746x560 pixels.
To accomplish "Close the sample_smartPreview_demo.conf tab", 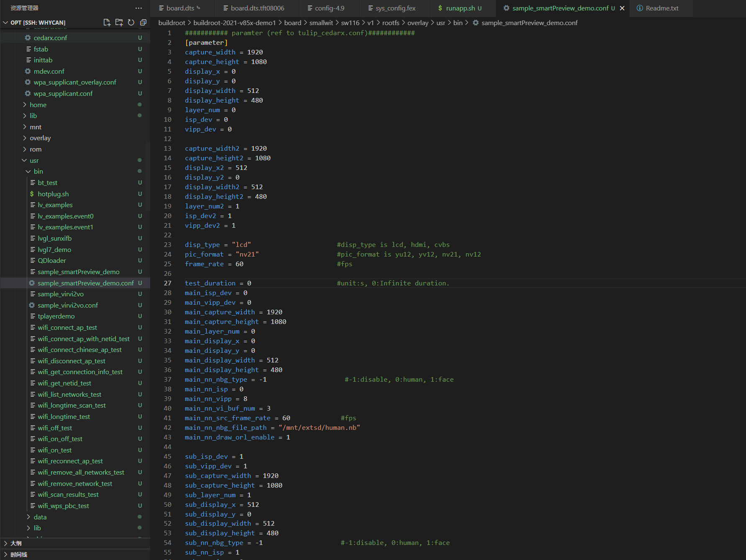I will 622,8.
